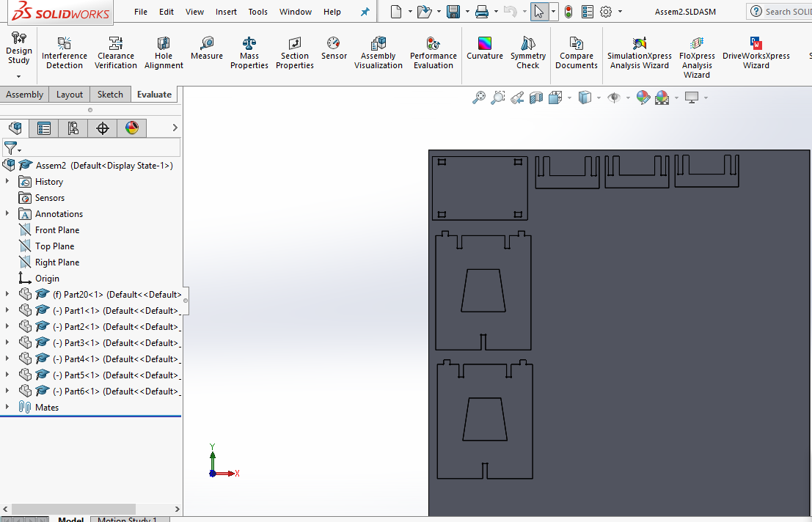Image resolution: width=812 pixels, height=522 pixels.
Task: Open the Window menu
Action: (x=296, y=12)
